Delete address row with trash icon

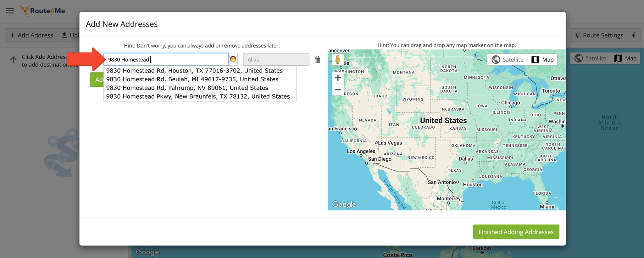[x=317, y=59]
